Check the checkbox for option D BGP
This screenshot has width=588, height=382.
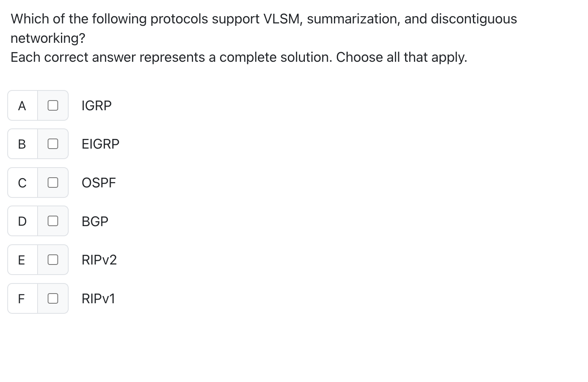point(53,221)
